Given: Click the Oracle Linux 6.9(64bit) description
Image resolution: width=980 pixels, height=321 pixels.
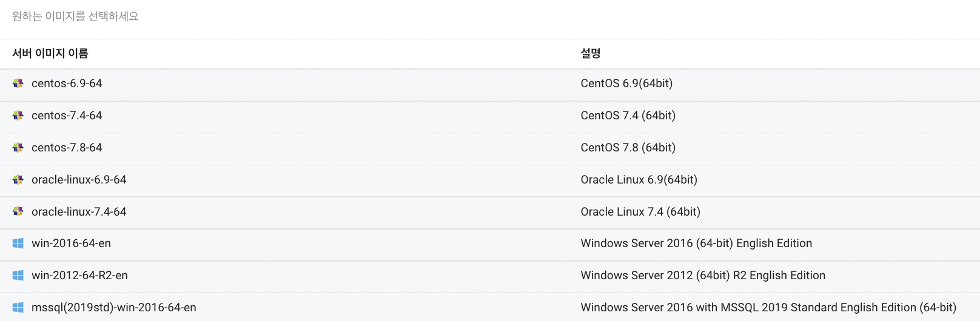Looking at the screenshot, I should point(639,180).
